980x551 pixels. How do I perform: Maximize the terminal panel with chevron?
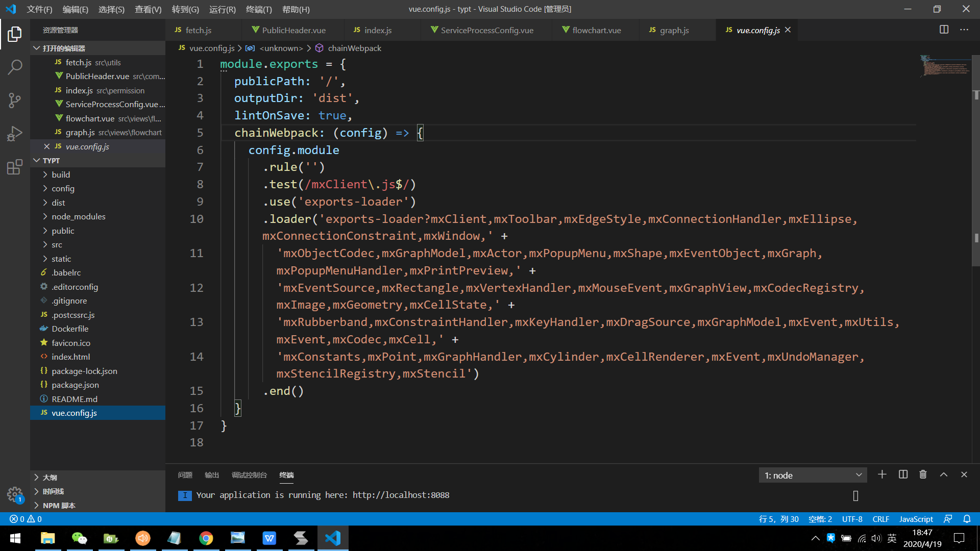click(944, 474)
